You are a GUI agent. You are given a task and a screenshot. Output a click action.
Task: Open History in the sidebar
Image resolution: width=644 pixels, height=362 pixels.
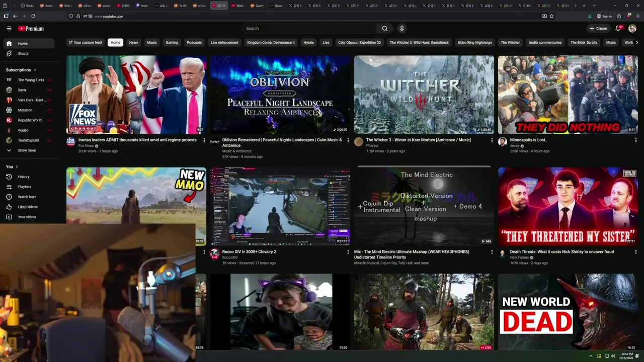[28, 176]
